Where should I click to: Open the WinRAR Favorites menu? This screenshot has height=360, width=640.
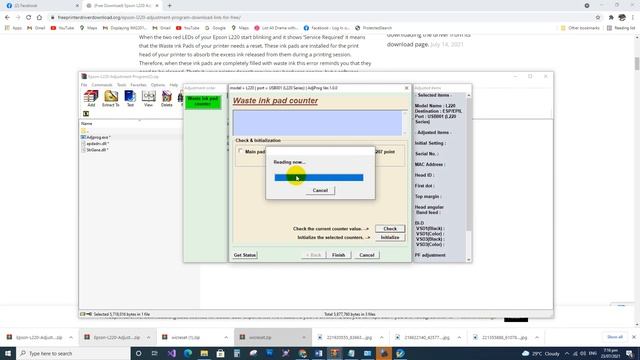(x=138, y=85)
